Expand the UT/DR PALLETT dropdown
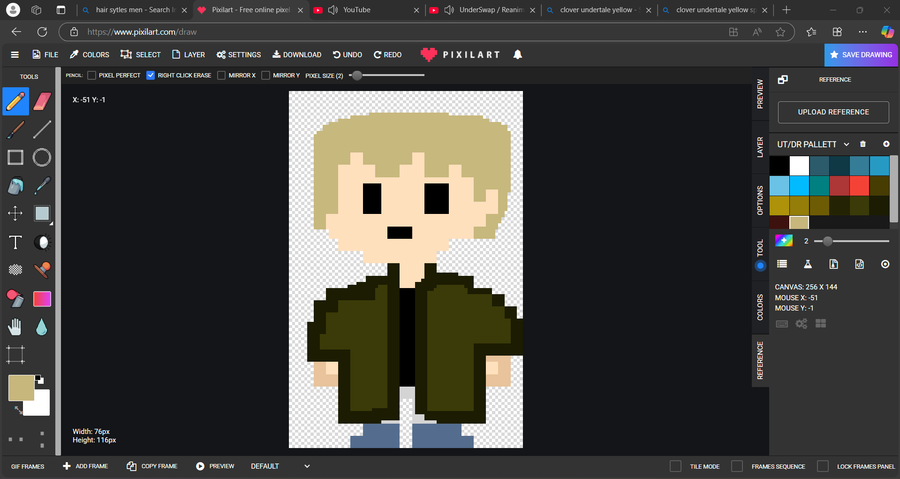The height and width of the screenshot is (479, 900). tap(813, 145)
